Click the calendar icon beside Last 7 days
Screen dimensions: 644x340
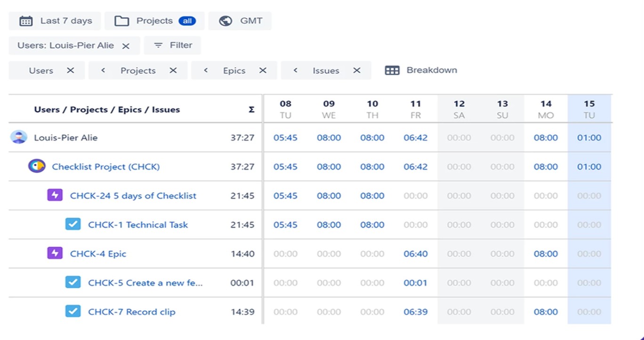pyautogui.click(x=26, y=21)
